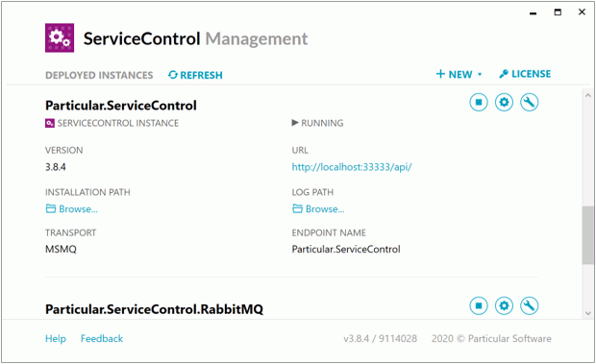
Task: Select the DEPLOYED INSTANCES tab
Action: [99, 75]
